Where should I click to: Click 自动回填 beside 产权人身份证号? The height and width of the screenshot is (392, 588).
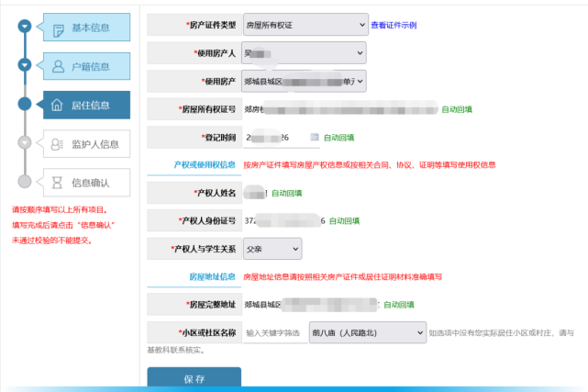tap(344, 221)
